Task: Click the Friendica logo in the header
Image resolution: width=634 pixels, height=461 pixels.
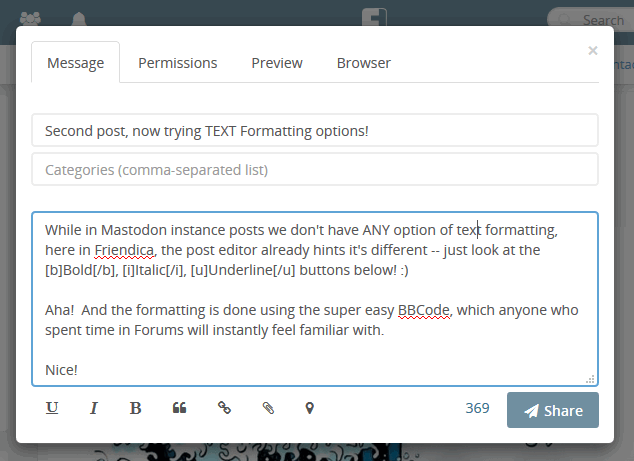Action: click(x=374, y=17)
